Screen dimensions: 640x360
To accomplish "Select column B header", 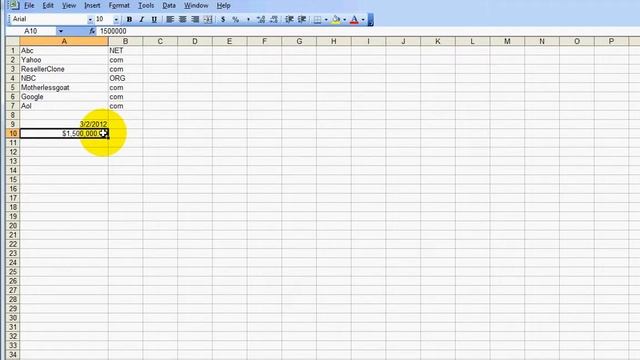I will click(125, 41).
